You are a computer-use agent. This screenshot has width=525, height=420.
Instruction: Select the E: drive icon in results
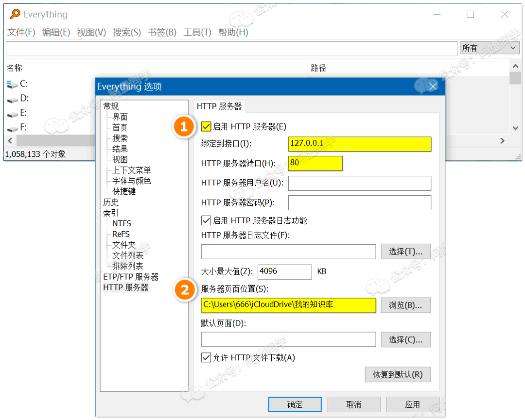click(12, 114)
